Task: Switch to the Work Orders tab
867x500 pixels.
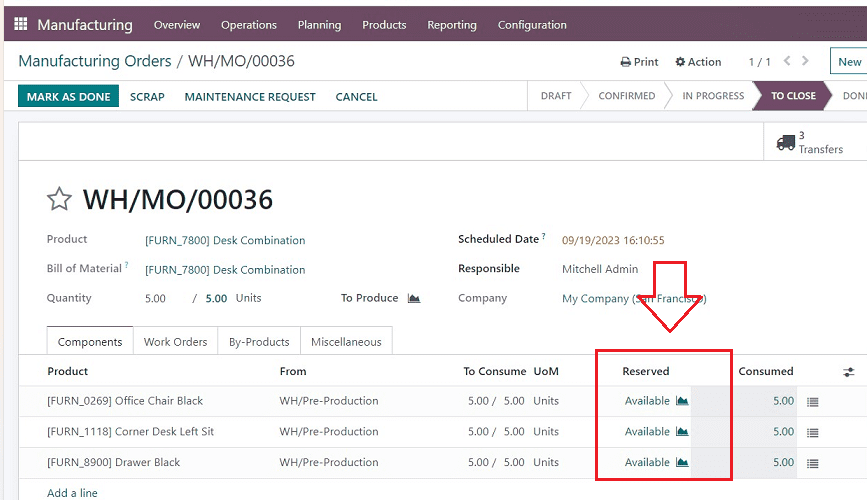Action: tap(175, 342)
